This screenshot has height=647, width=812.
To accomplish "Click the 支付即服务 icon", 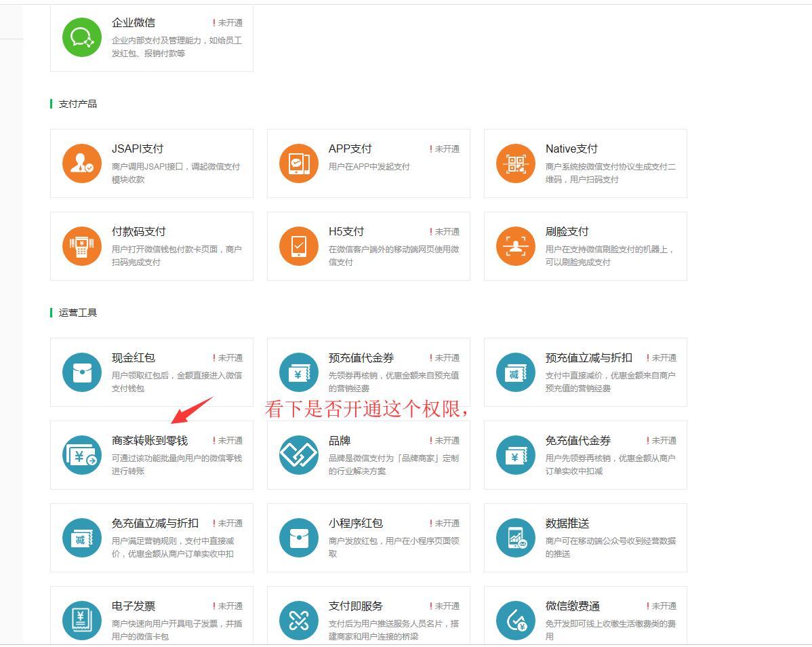I will pyautogui.click(x=299, y=621).
